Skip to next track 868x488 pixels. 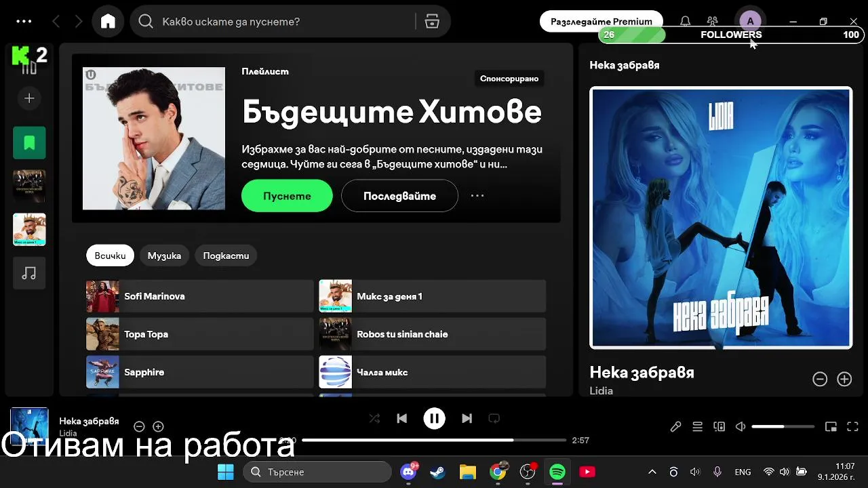coord(467,419)
